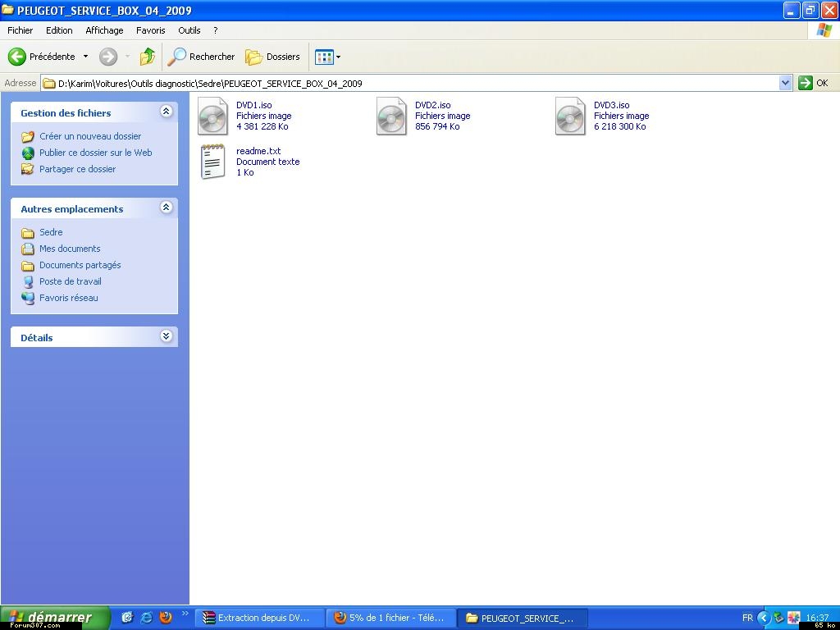Screen dimensions: 840x630
Task: Open Poste de travail link
Action: click(71, 281)
